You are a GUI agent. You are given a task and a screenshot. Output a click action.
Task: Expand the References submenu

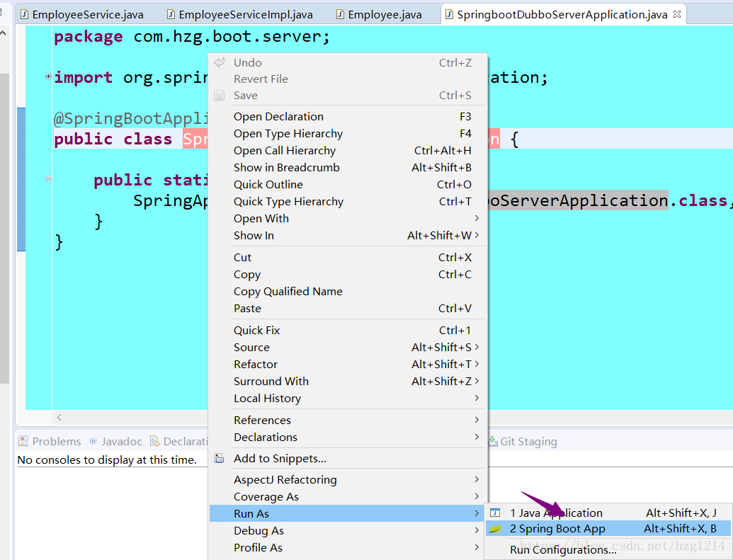click(x=348, y=421)
